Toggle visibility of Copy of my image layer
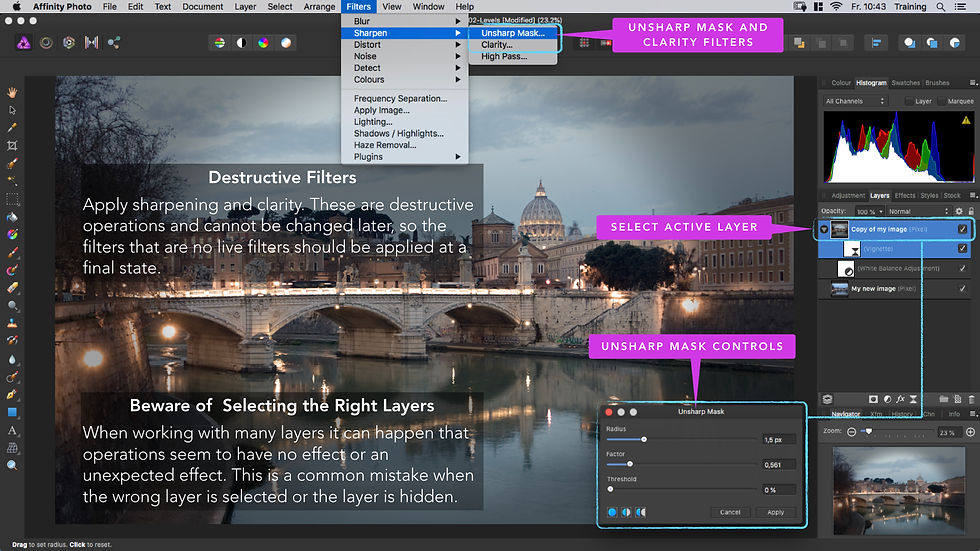This screenshot has height=551, width=980. click(x=962, y=229)
